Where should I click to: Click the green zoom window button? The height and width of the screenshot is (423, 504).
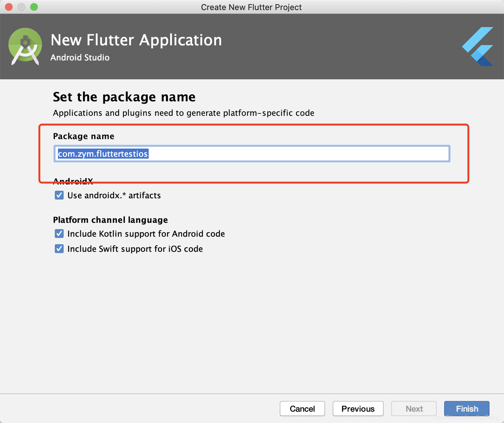coord(34,7)
